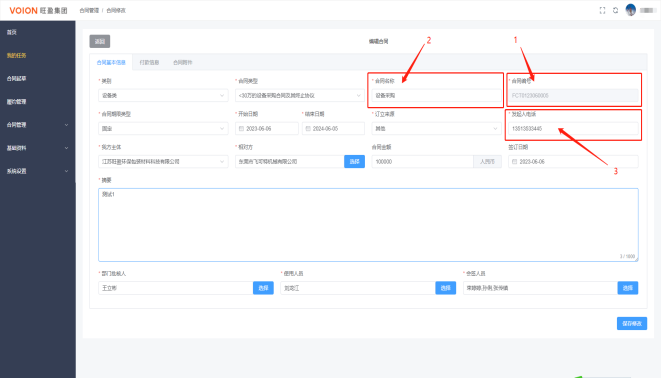
Task: Click 选择 button next to 相对方 field
Action: [355, 162]
